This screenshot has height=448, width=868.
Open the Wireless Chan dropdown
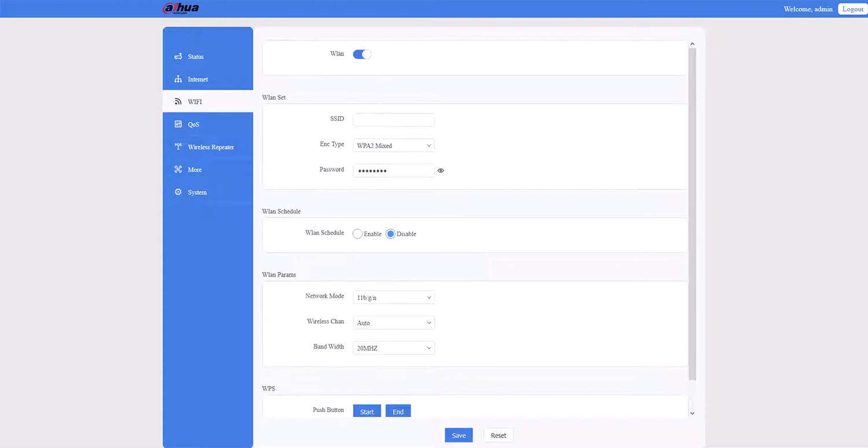click(393, 323)
